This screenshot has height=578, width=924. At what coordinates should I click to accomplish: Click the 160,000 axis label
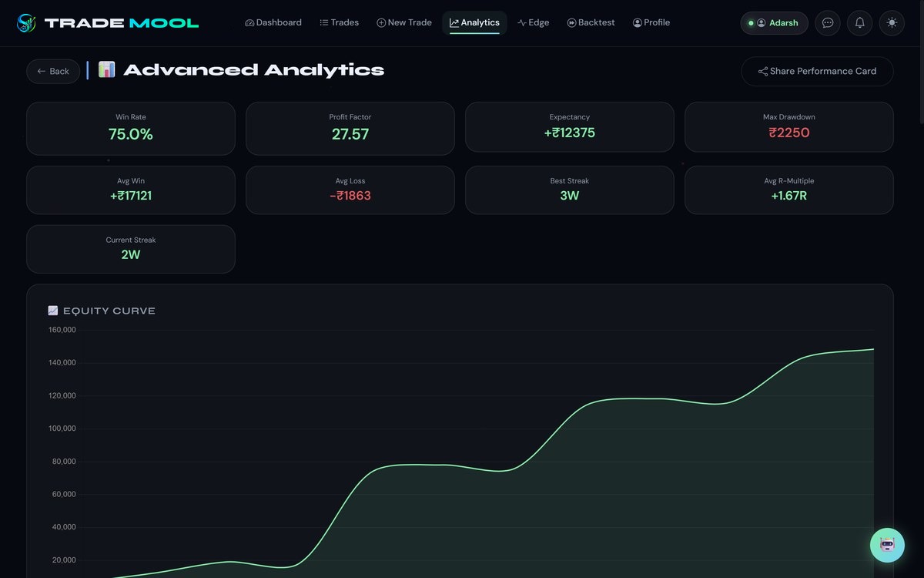click(62, 330)
